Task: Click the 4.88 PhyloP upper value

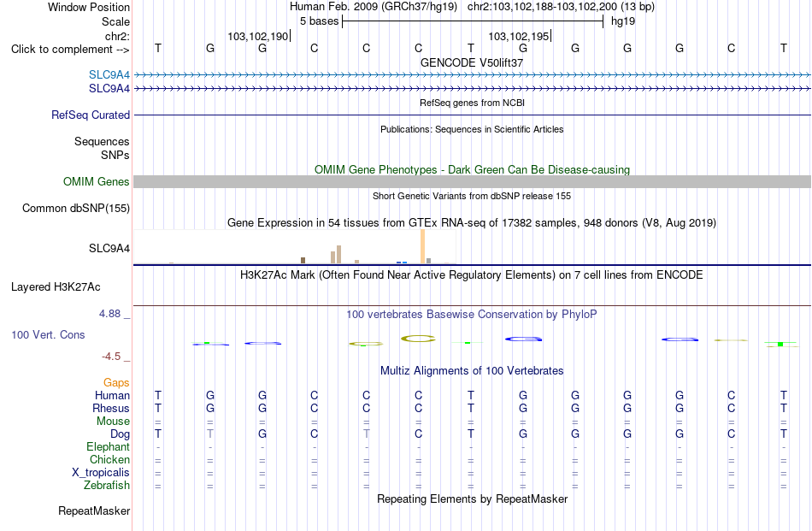Action: (x=109, y=314)
